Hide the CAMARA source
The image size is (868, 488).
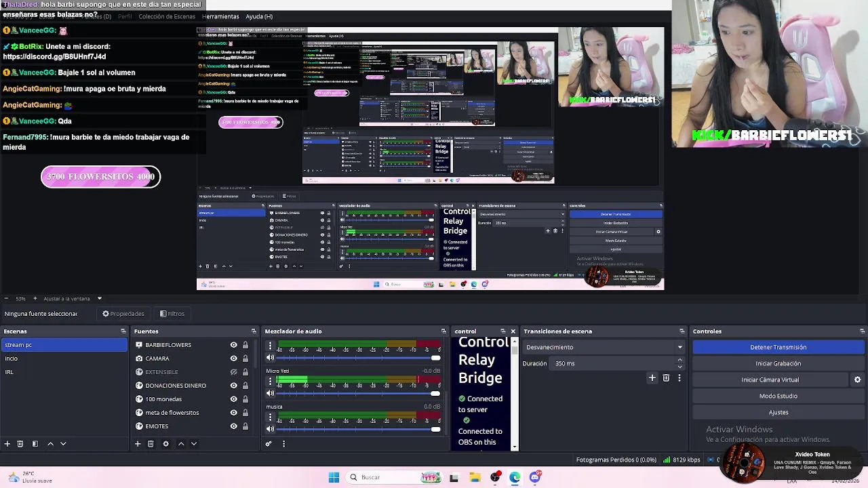234,359
